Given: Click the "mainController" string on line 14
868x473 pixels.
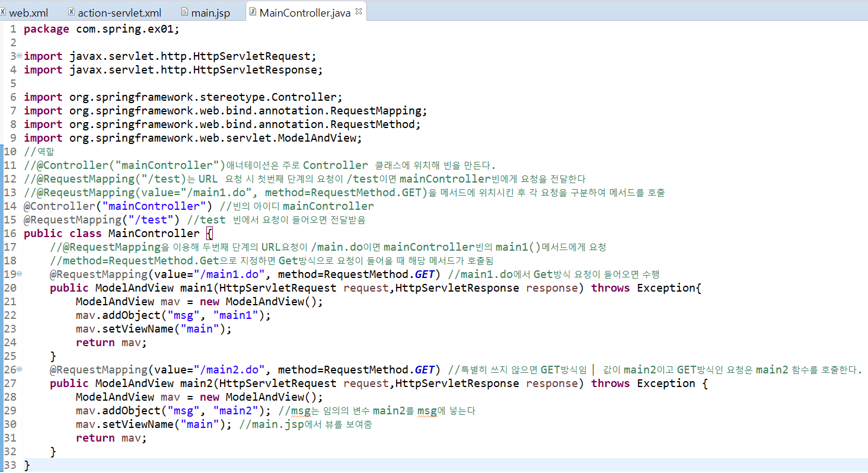Looking at the screenshot, I should click(154, 206).
